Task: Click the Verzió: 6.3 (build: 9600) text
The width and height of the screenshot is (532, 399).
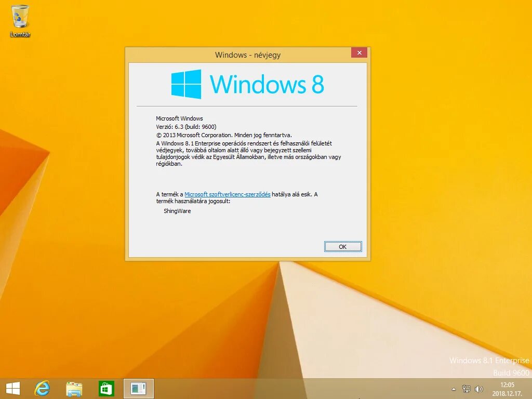Action: [x=186, y=127]
